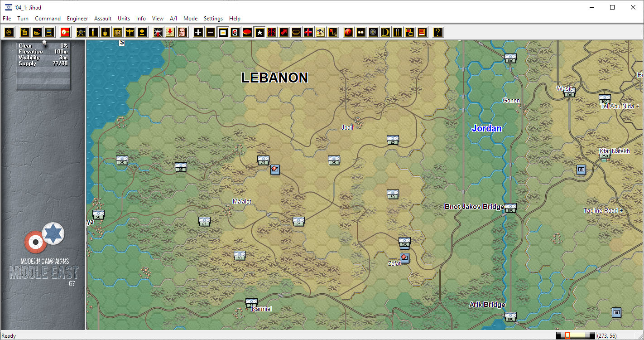
Task: Toggle the yellow rectangle highlight button
Action: 223,32
